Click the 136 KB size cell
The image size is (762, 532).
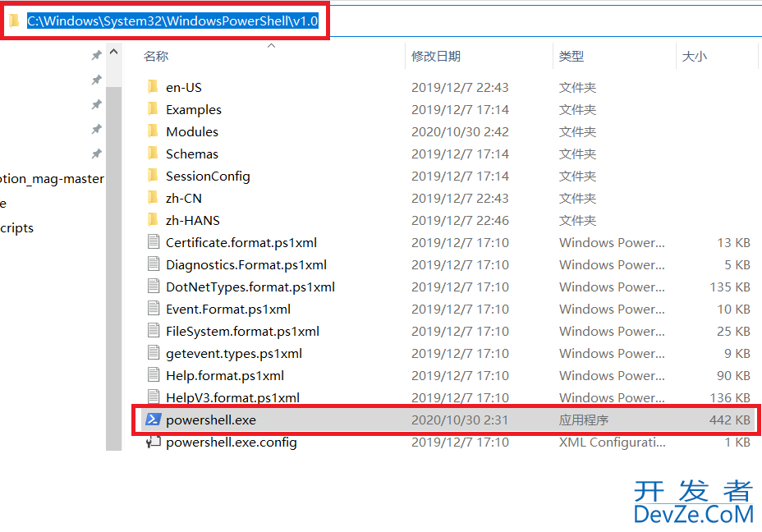click(730, 398)
